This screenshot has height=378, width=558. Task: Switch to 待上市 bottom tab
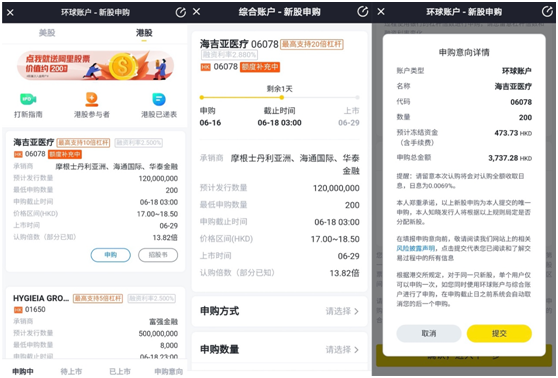click(x=71, y=371)
